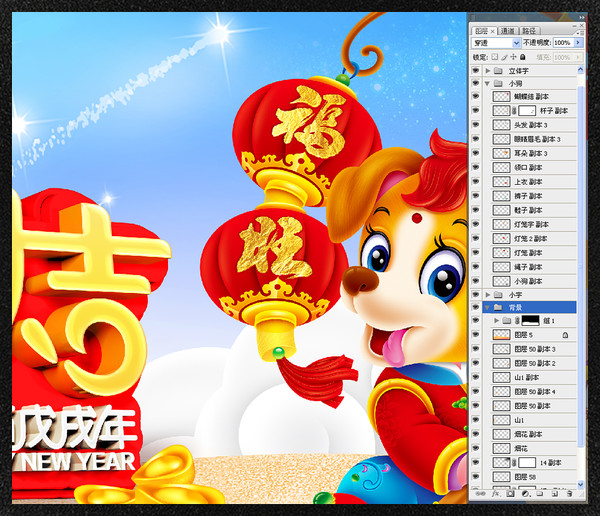Click the fill 100% input field
This screenshot has width=600, height=516.
point(563,57)
